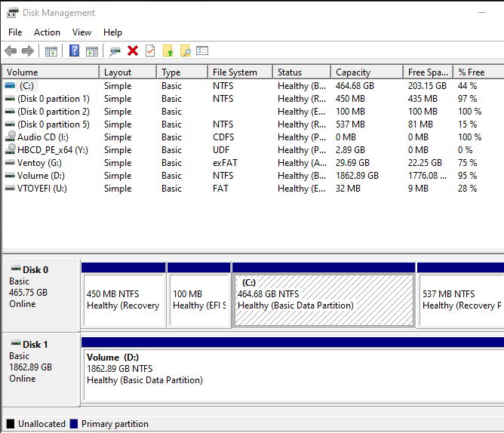Sort by the Layout column header

click(128, 72)
